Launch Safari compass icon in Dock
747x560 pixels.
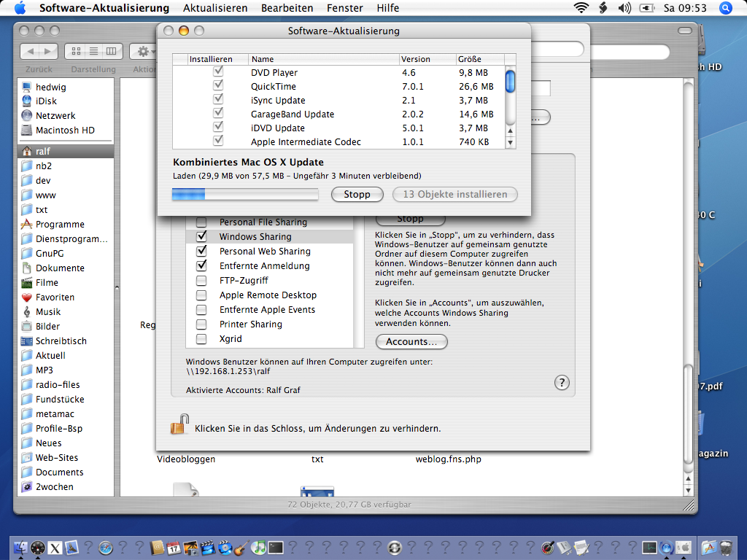coord(105,548)
